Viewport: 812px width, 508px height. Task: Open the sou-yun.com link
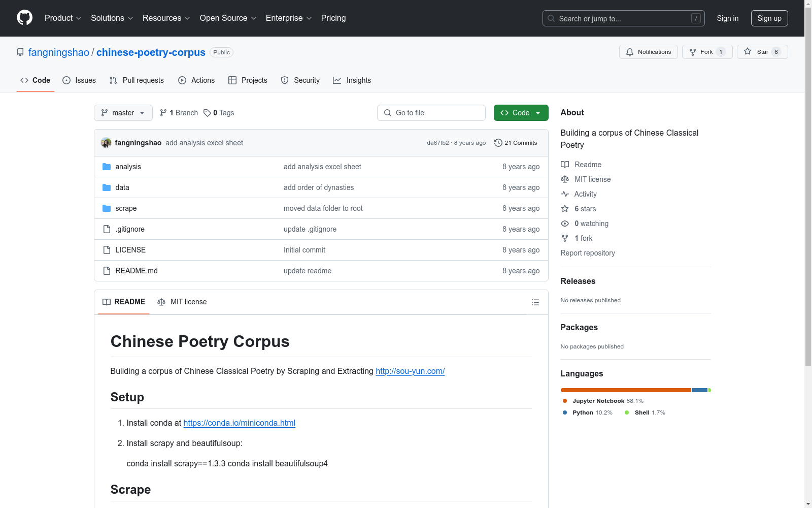click(x=410, y=371)
